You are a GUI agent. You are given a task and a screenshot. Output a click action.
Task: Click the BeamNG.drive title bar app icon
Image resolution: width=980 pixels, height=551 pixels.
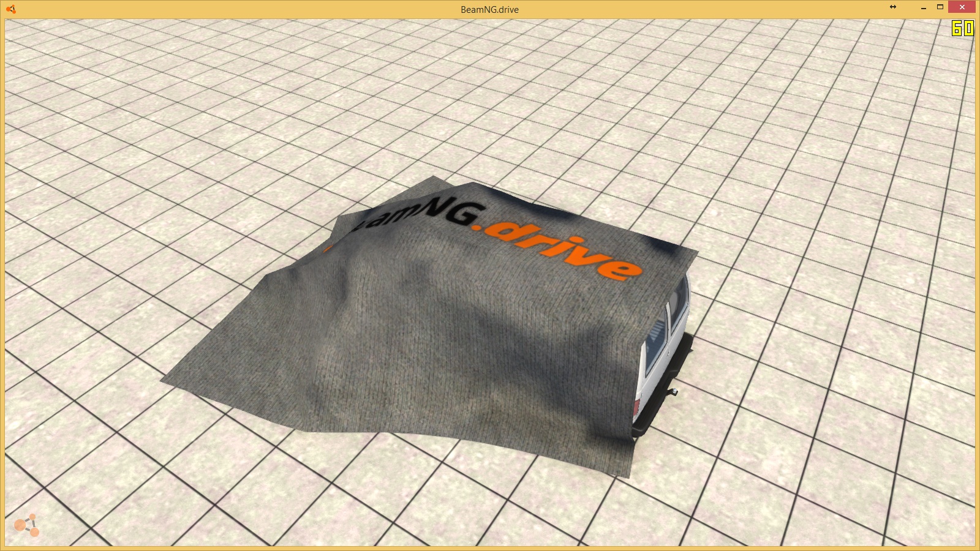[10, 9]
